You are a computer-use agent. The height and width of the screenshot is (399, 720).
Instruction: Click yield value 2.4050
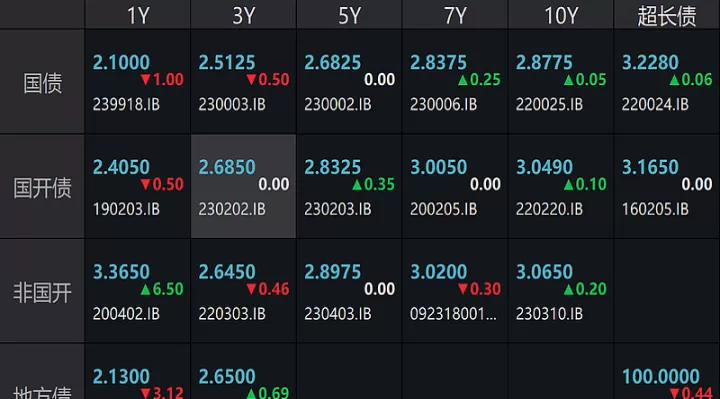(121, 167)
